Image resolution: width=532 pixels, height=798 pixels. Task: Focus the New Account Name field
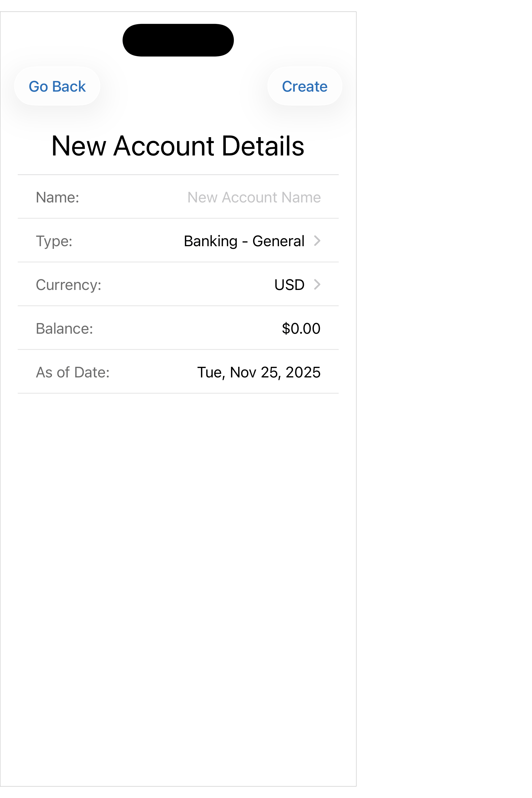pos(254,197)
